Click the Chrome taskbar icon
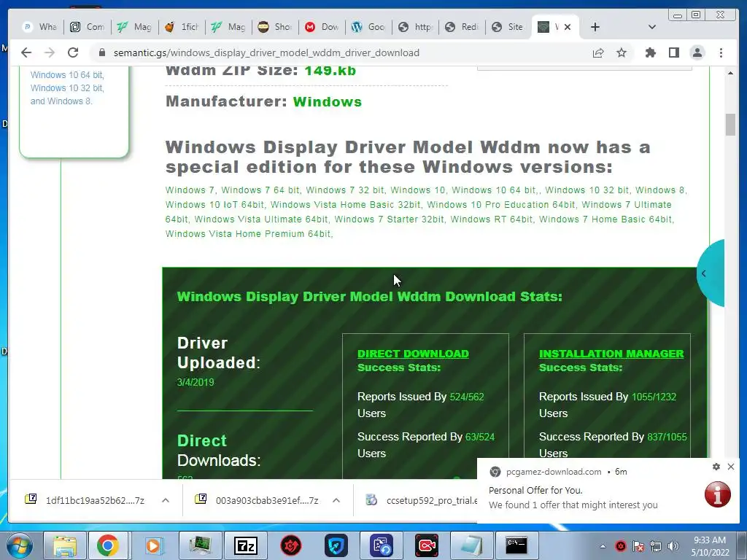747x560 pixels. (x=108, y=545)
